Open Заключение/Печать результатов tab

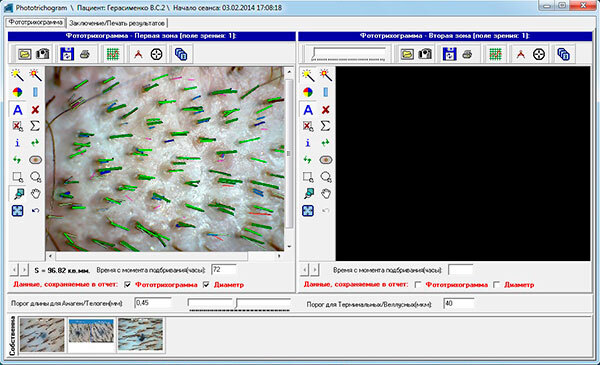117,23
